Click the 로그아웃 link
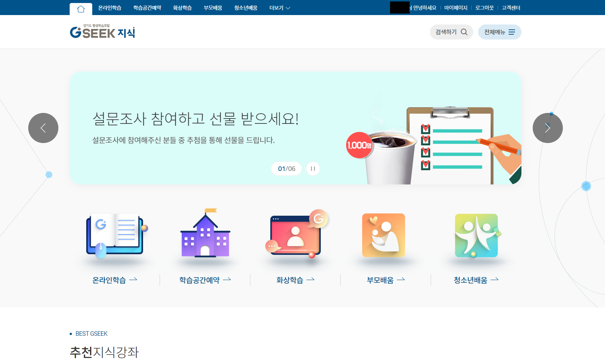 484,8
